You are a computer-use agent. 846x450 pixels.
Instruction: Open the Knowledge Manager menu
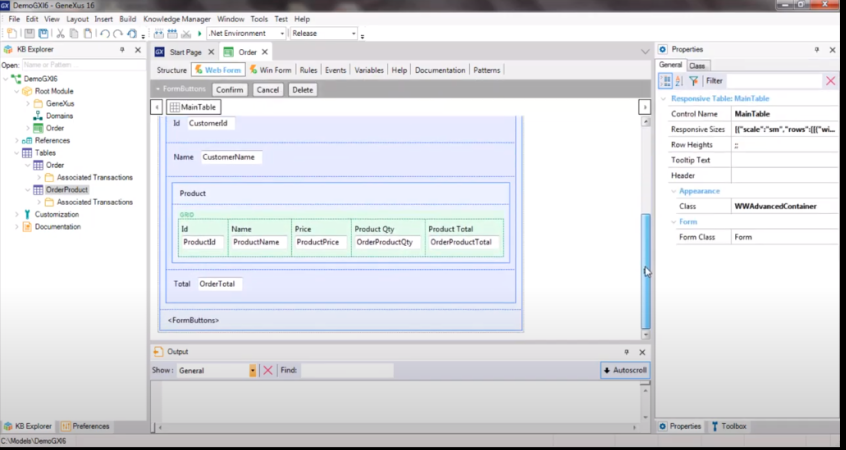[x=177, y=19]
